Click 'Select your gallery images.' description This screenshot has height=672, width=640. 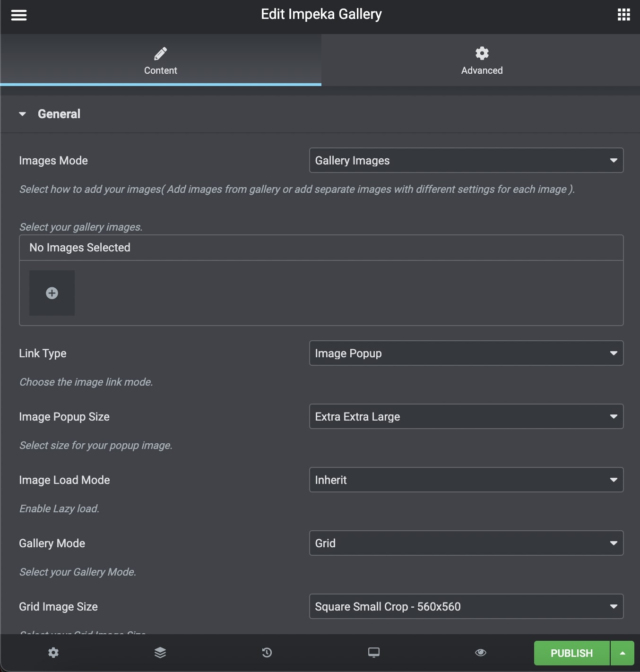[81, 227]
